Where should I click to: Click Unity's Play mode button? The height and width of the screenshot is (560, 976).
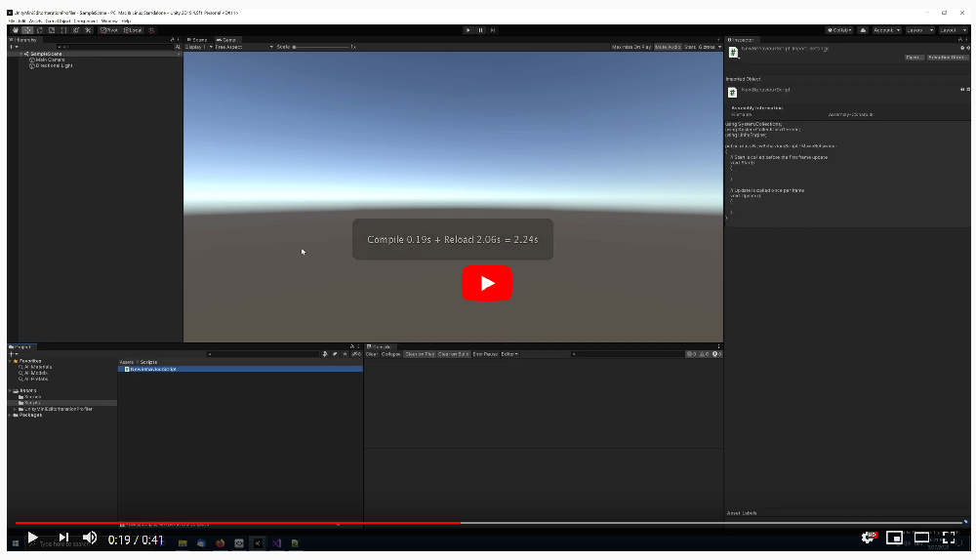(468, 30)
